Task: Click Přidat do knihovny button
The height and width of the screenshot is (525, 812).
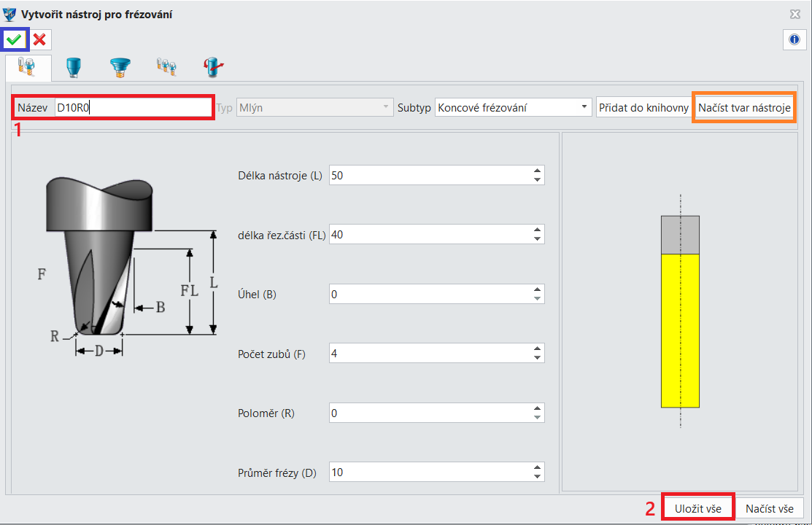Action: [643, 108]
